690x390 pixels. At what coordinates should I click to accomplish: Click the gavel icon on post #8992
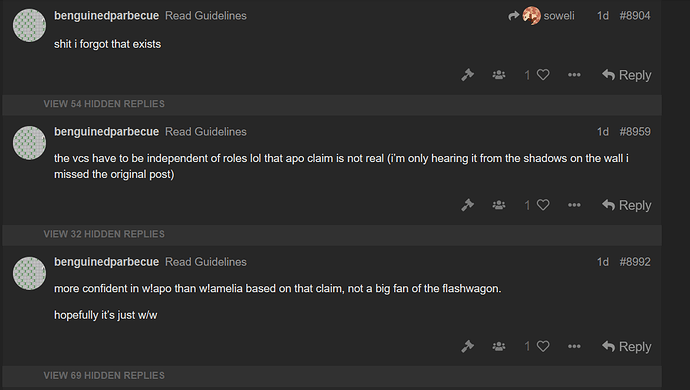click(467, 346)
